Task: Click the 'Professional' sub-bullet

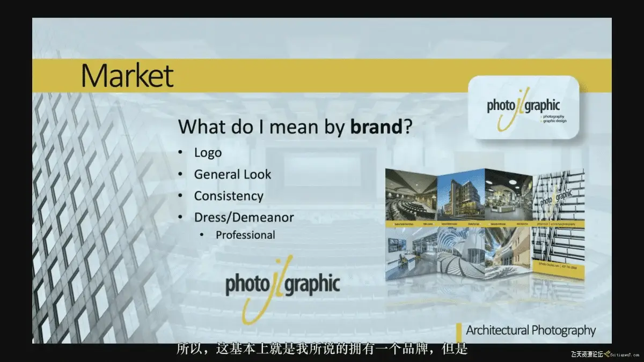Action: (245, 235)
